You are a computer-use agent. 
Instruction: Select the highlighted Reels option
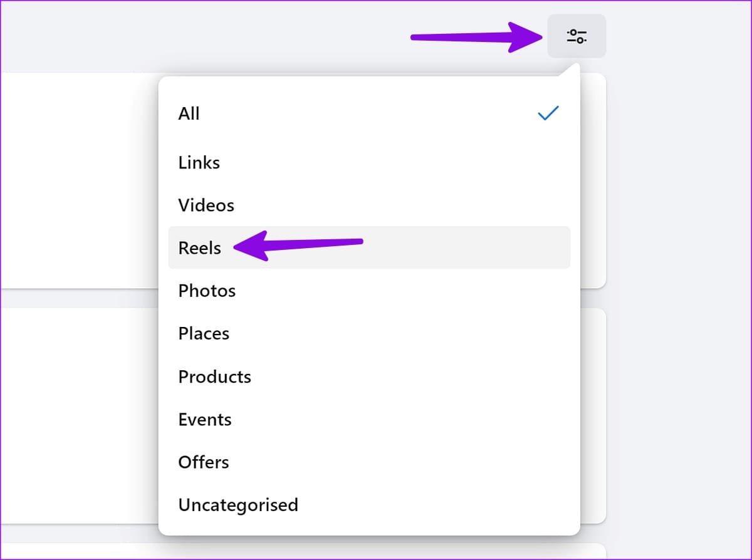[x=369, y=247]
